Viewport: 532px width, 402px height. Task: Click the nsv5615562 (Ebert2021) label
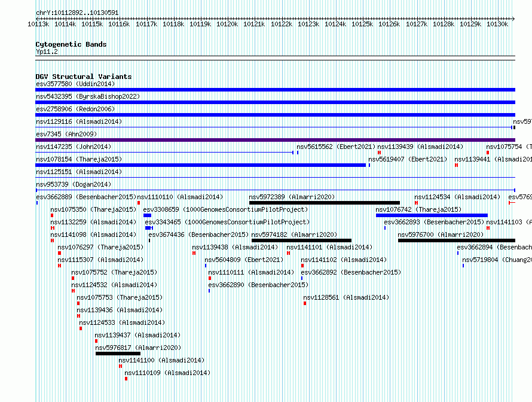[x=336, y=147]
